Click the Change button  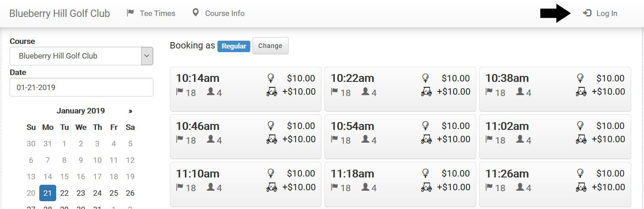point(270,46)
